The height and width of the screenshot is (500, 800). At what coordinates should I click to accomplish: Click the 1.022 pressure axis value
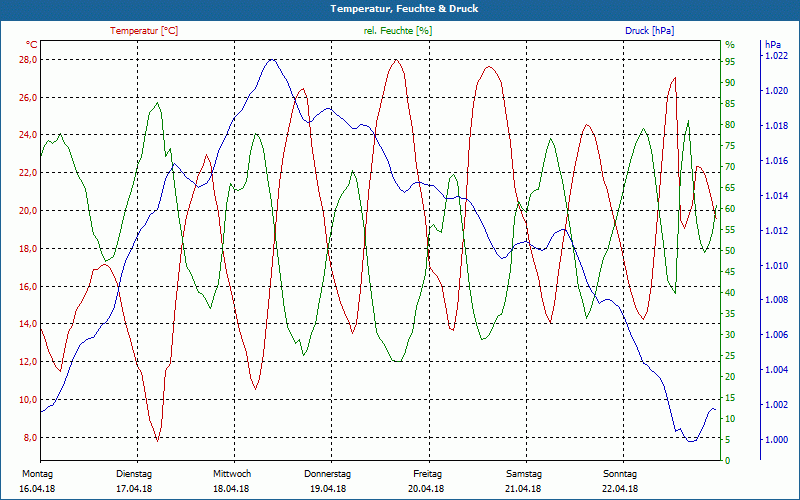(x=777, y=56)
